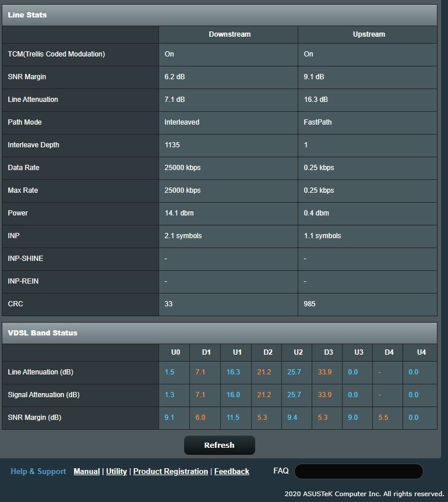Open the Feedback link
The width and height of the screenshot is (448, 502).
pos(231,471)
